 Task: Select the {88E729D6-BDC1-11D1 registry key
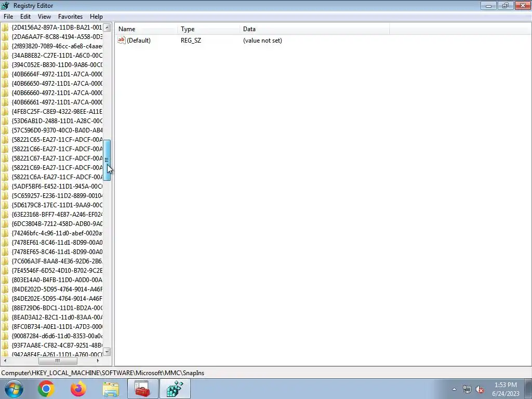pyautogui.click(x=57, y=308)
